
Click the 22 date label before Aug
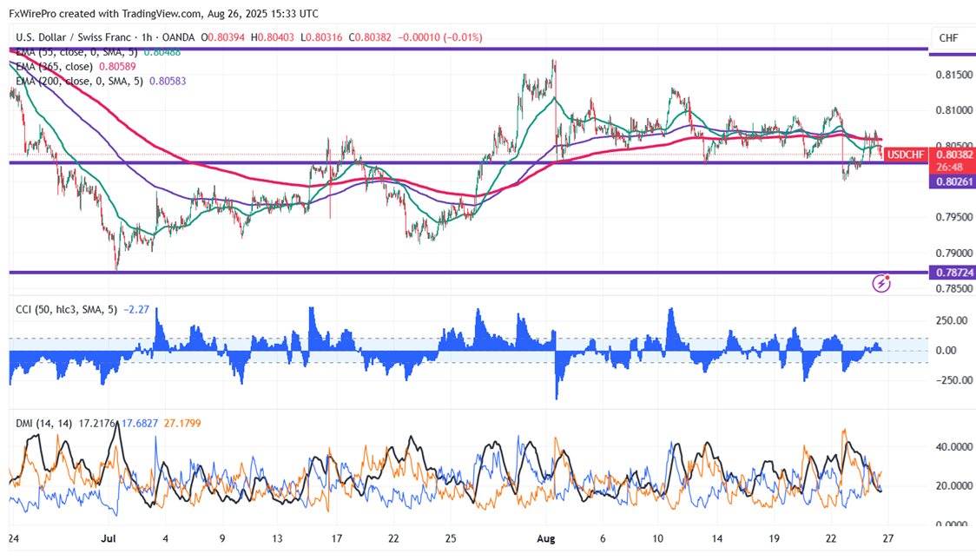(393, 539)
